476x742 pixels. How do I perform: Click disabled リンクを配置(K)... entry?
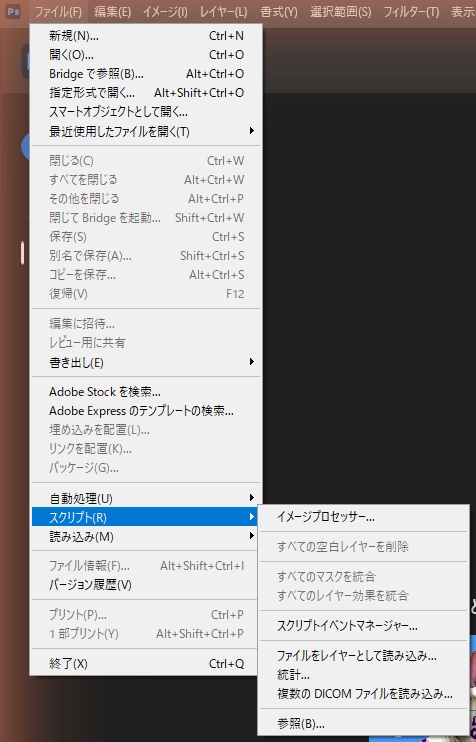click(x=146, y=449)
